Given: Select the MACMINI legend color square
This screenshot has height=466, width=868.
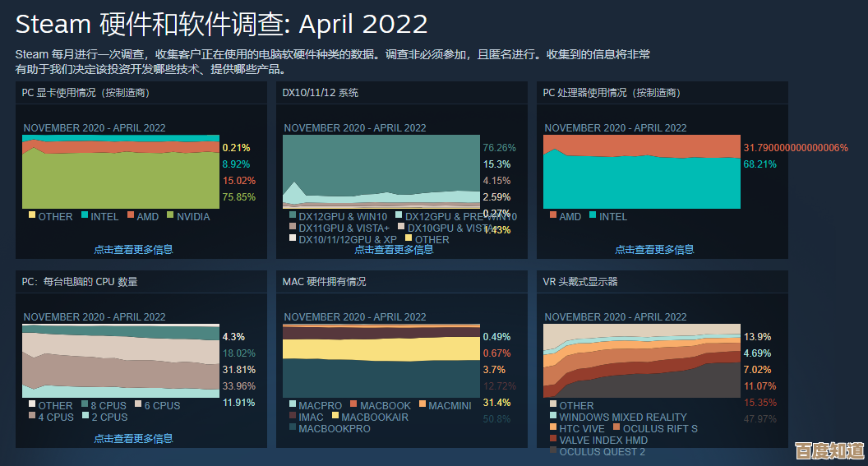Looking at the screenshot, I should [x=422, y=405].
